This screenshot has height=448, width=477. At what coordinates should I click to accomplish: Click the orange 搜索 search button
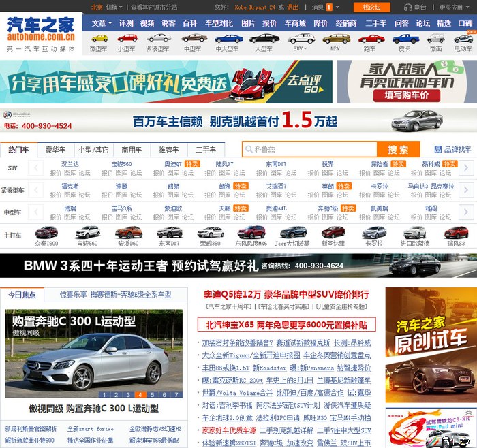(x=398, y=149)
